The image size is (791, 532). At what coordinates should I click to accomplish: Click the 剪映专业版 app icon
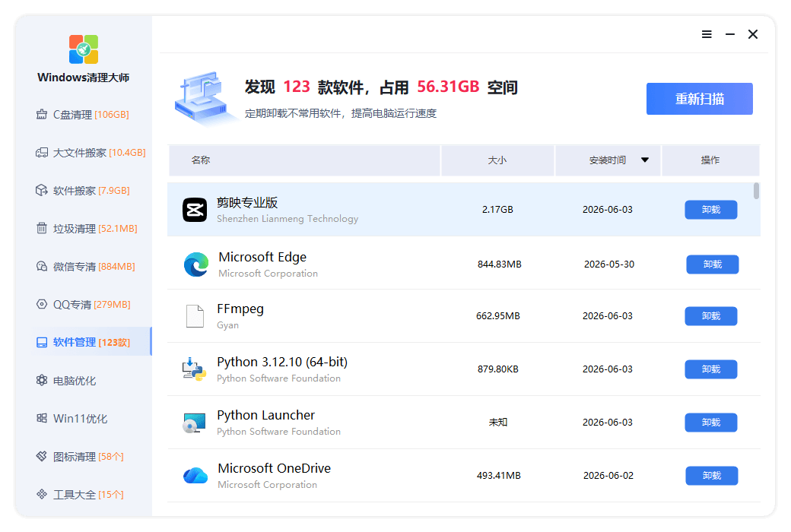[x=195, y=210]
